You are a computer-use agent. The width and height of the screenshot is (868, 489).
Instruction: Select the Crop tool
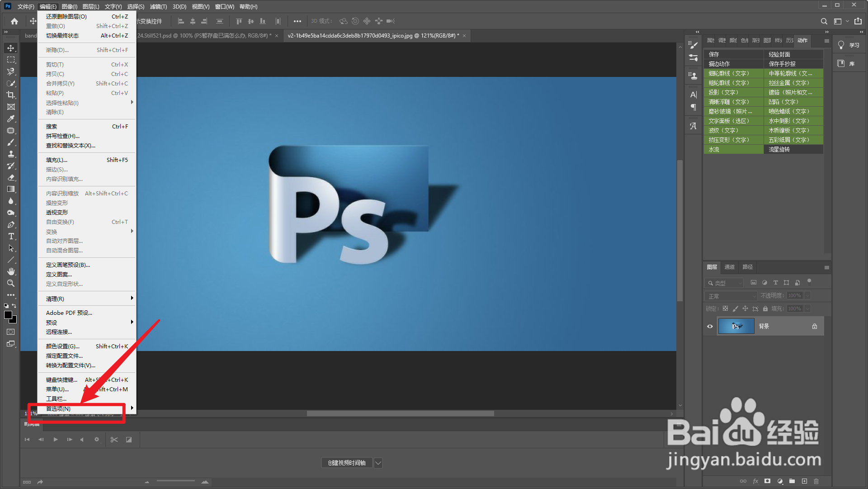11,95
